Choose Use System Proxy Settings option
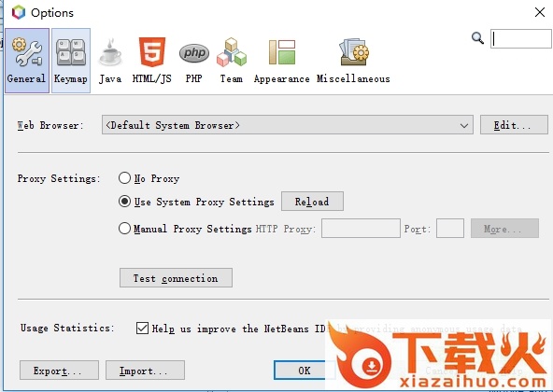Image resolution: width=553 pixels, height=392 pixels. (x=124, y=202)
